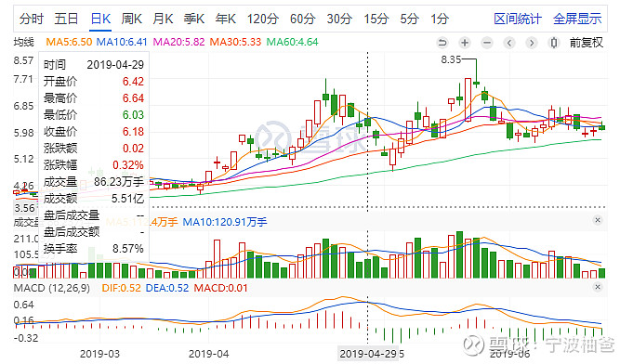Switch to the 120分 interval
633x364 pixels.
263,19
